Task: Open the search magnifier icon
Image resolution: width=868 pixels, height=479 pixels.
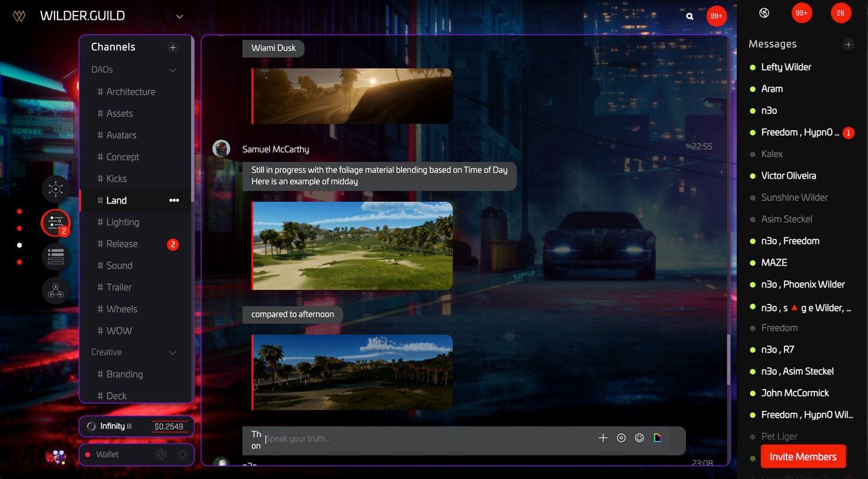Action: point(690,16)
